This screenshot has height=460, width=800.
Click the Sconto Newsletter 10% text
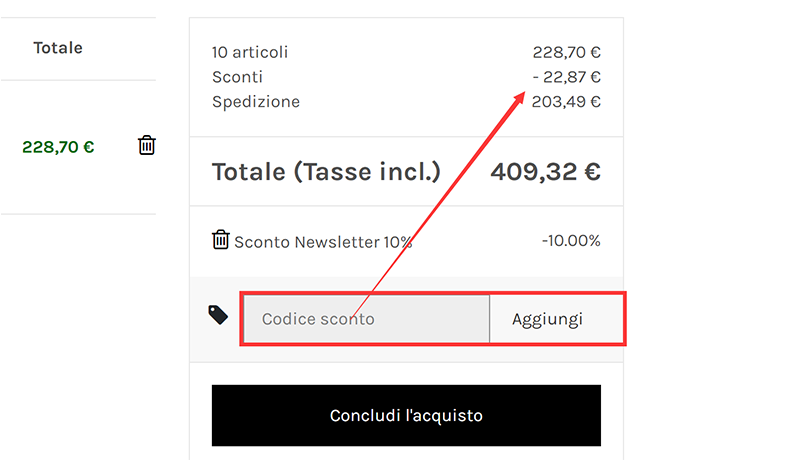click(323, 242)
